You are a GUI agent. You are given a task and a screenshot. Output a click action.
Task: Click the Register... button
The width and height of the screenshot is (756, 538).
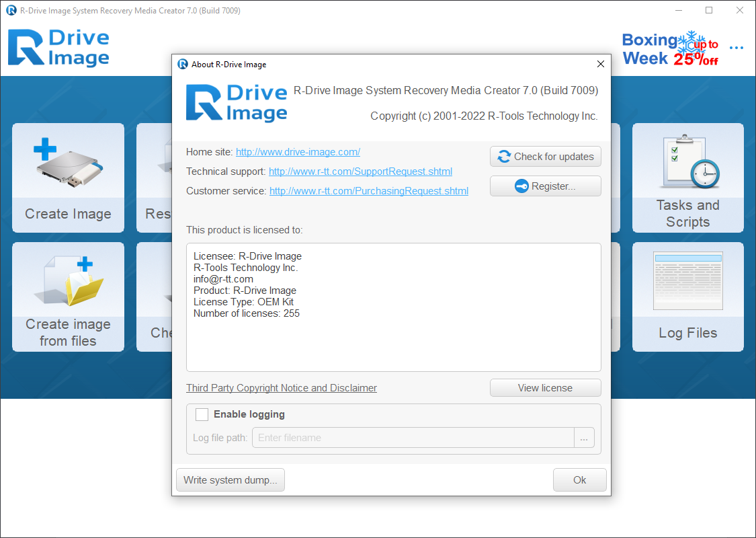[545, 186]
